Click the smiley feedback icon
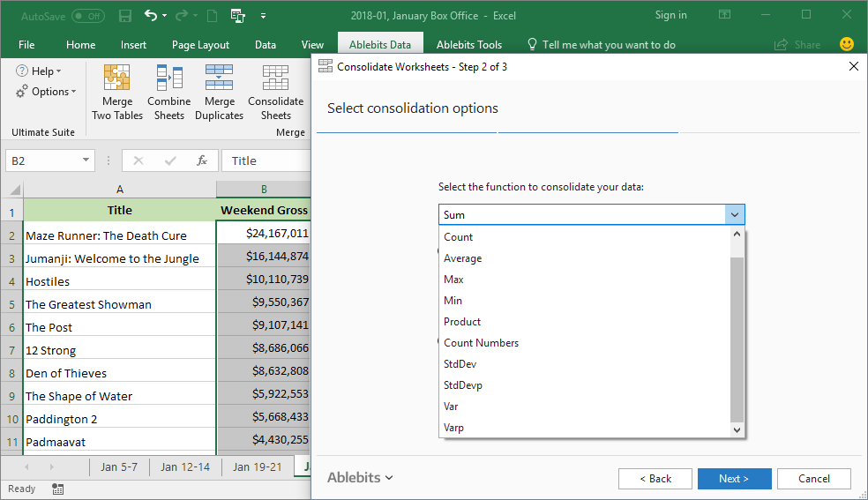868x500 pixels. (x=847, y=44)
